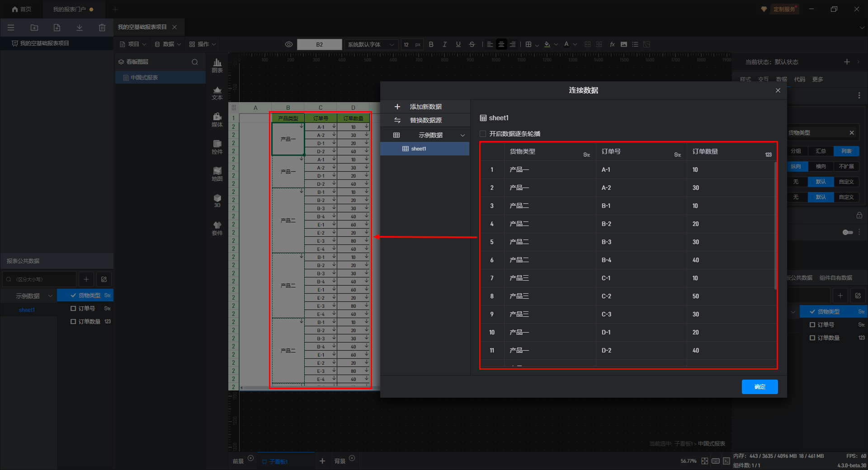Search layers in 看板图层 panel
Image resolution: width=868 pixels, height=470 pixels.
coord(195,62)
